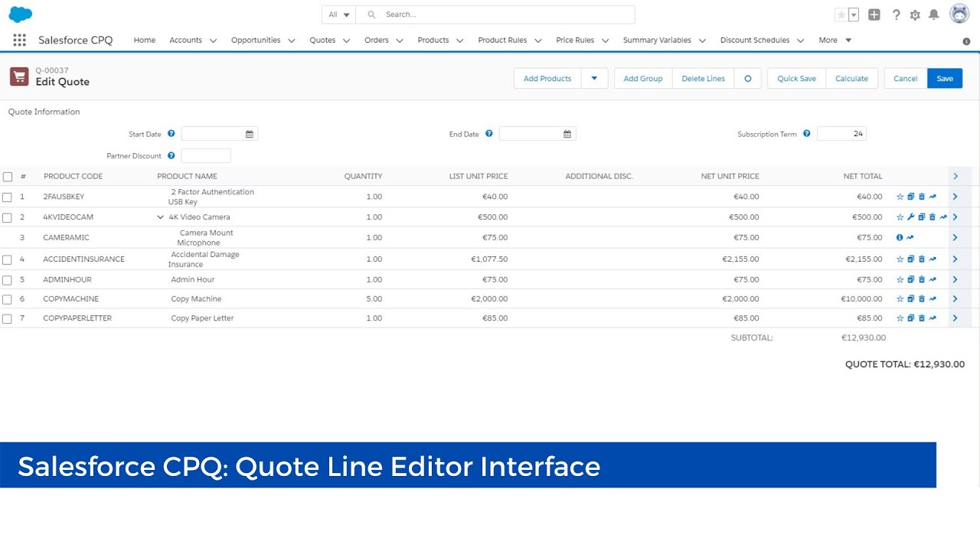Delete the ACCIDENTINSURANCE line via trash icon
This screenshot has width=980, height=551.
[922, 259]
